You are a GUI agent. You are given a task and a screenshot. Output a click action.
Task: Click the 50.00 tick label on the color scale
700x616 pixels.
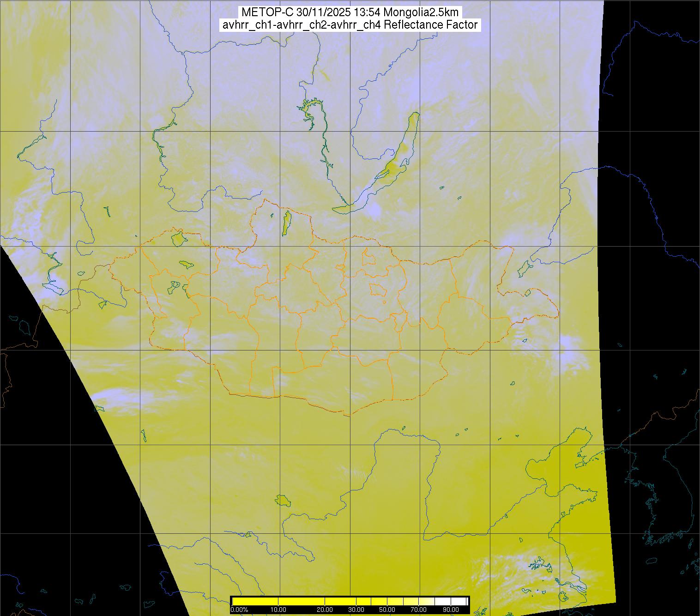click(x=386, y=610)
